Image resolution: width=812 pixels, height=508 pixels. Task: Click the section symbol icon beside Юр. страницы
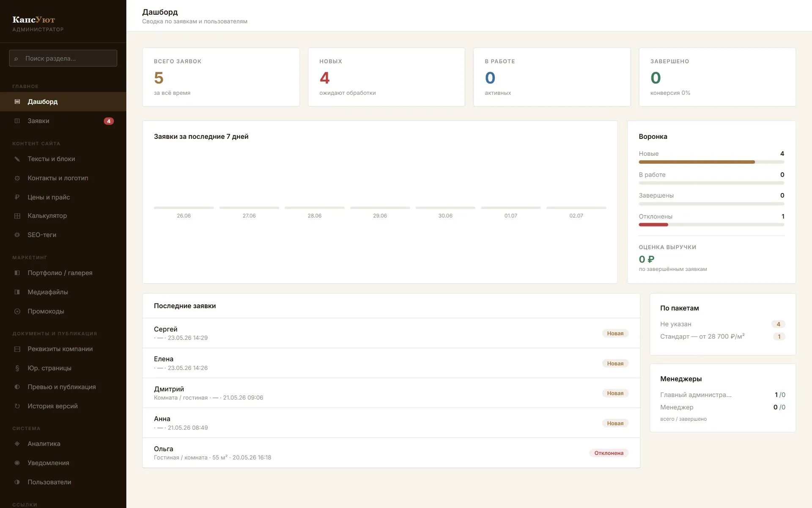[x=17, y=368]
